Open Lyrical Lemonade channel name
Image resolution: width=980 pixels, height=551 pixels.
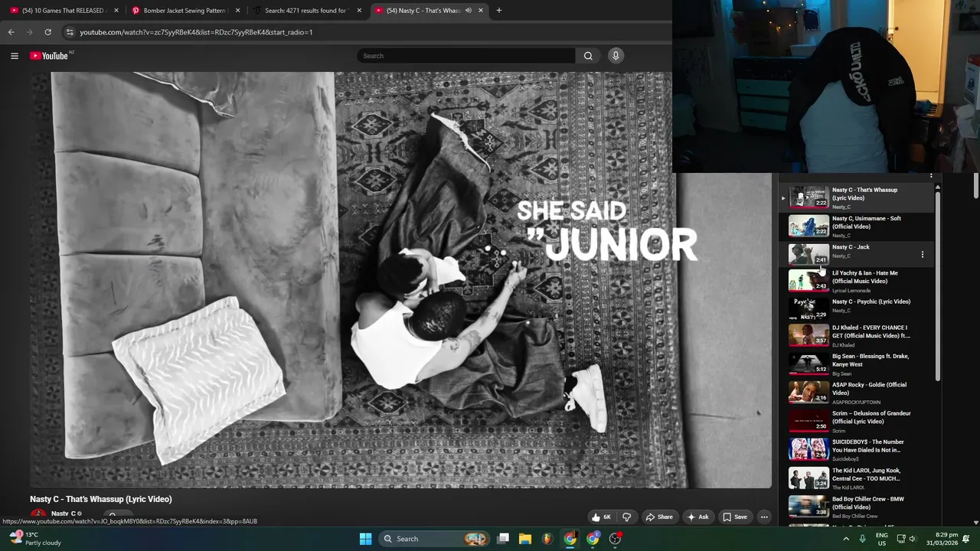click(x=851, y=291)
